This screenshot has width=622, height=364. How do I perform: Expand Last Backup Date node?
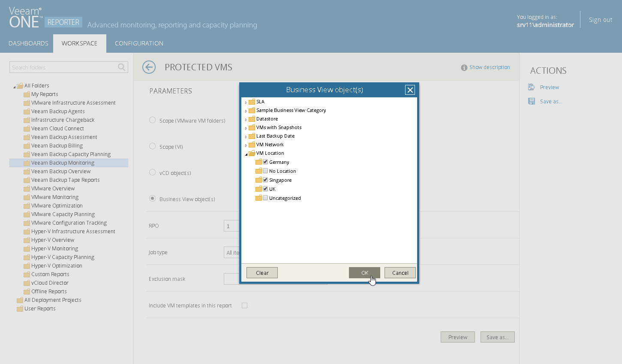pos(246,137)
